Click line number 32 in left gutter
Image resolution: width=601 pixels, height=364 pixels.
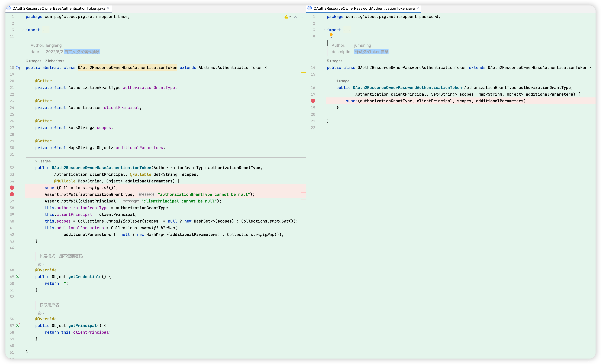12,168
